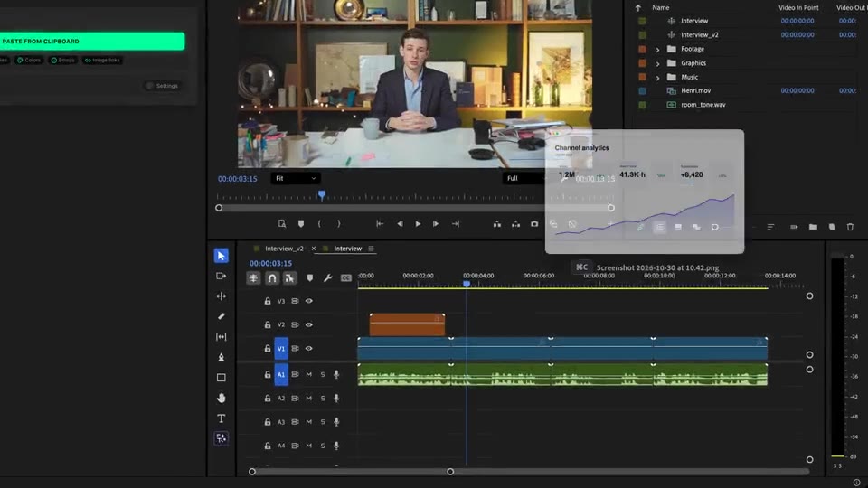
Task: Expand the Footage bin
Action: [x=657, y=50]
